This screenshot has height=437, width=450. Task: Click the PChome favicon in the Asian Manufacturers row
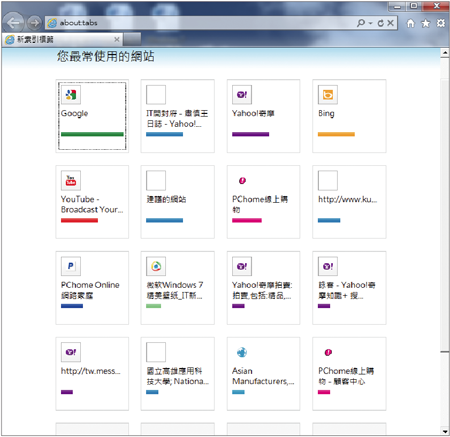(328, 352)
